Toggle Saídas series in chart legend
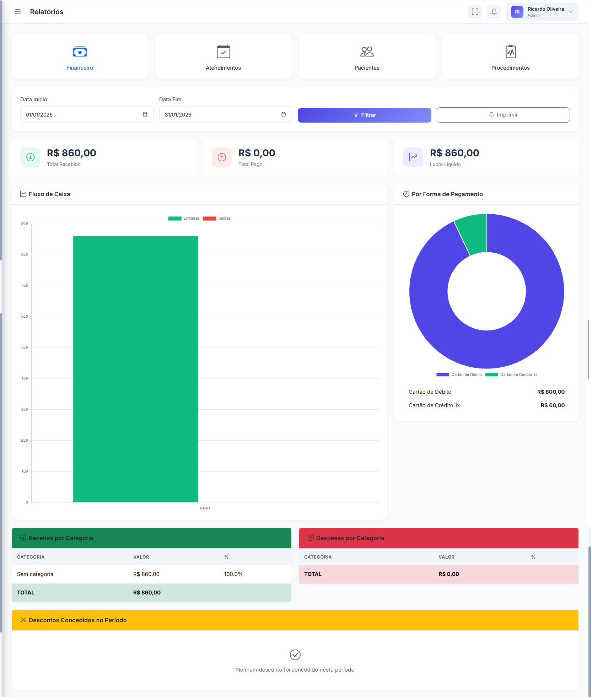The image size is (592, 700). pyautogui.click(x=217, y=219)
